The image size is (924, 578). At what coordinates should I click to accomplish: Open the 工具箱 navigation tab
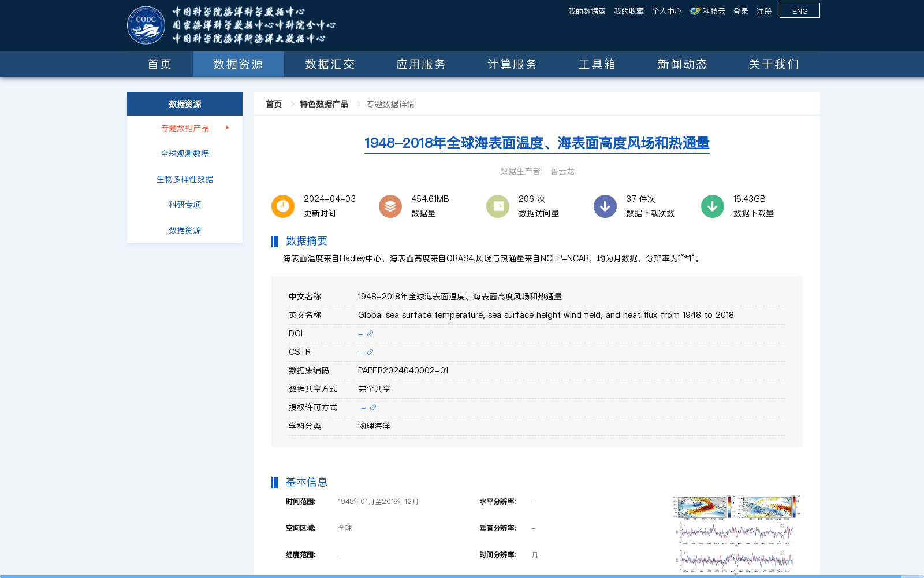pos(597,64)
